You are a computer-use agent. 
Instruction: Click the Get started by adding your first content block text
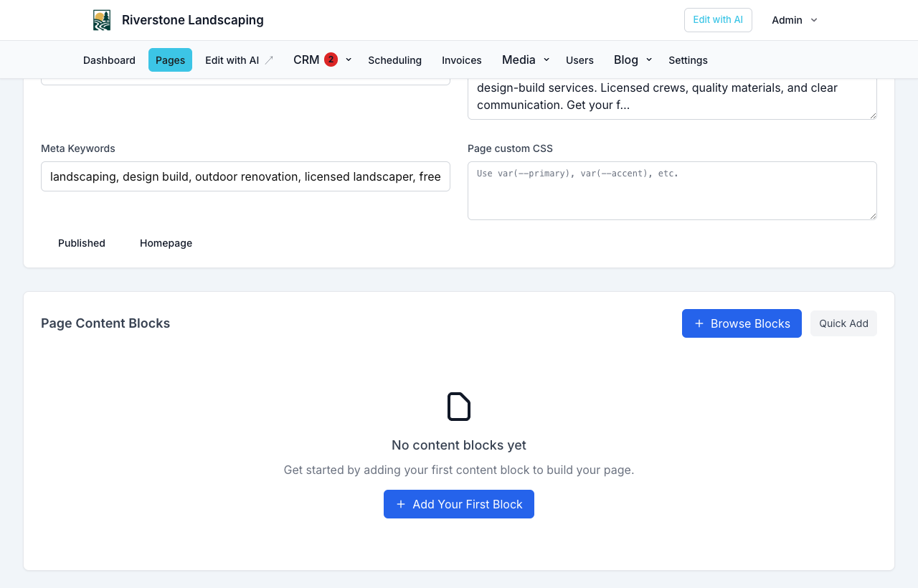(x=459, y=470)
